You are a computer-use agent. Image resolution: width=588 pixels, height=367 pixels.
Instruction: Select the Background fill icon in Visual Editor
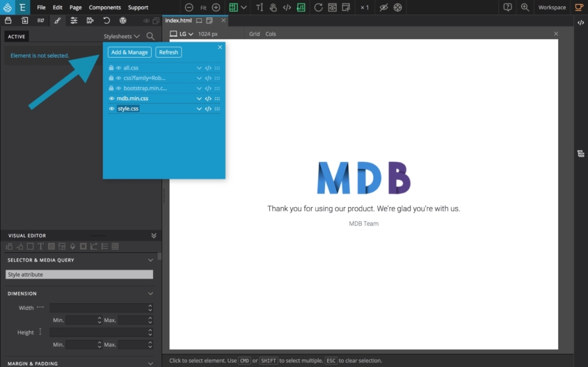click(x=51, y=247)
